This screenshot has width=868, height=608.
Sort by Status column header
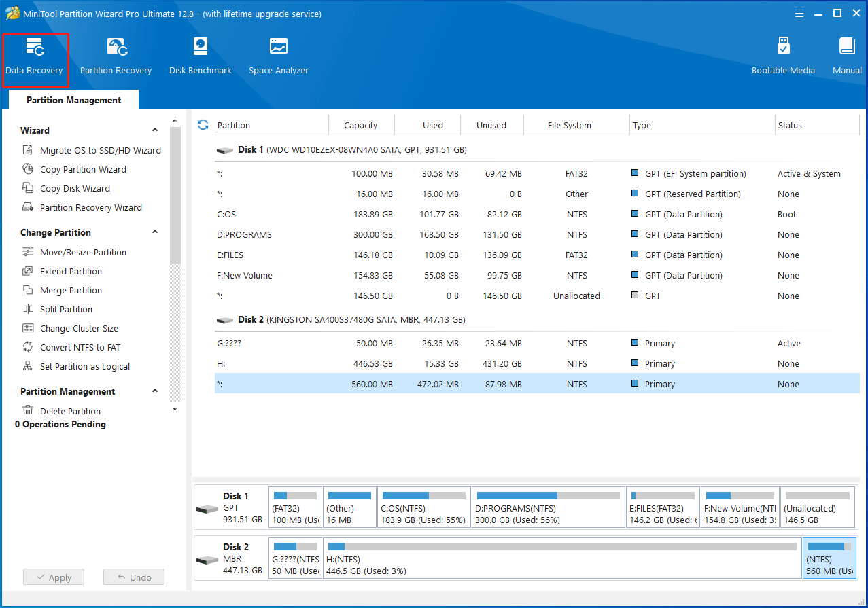pyautogui.click(x=817, y=125)
